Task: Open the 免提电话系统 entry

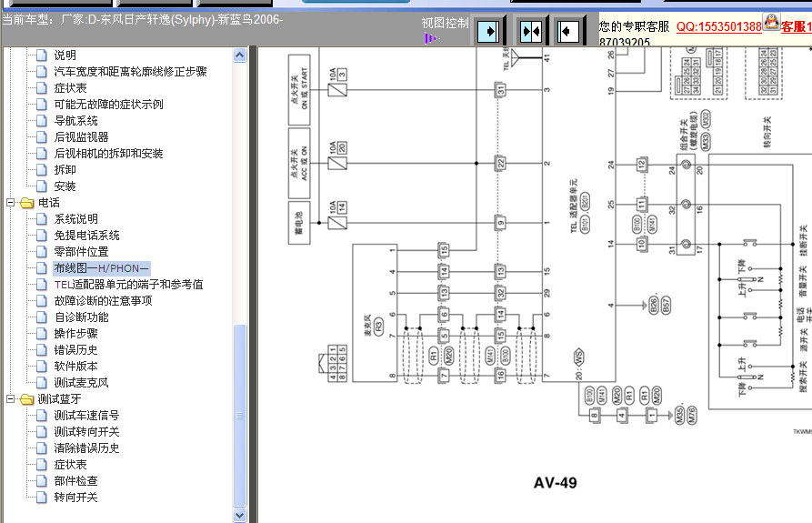Action: pos(87,235)
